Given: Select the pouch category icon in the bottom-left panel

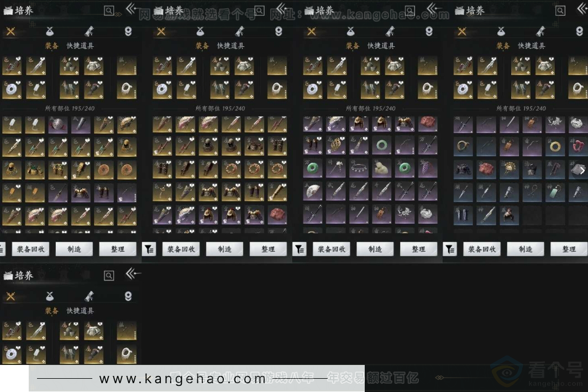Looking at the screenshot, I should (x=50, y=296).
